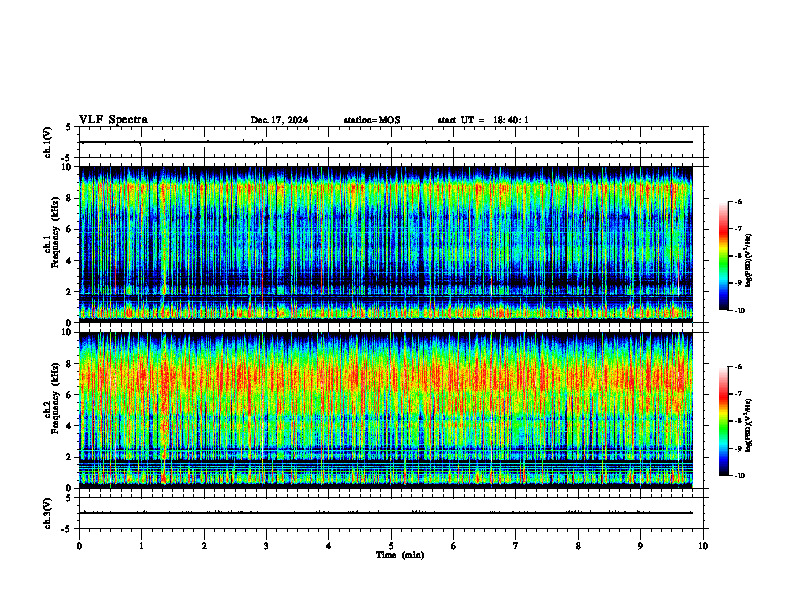Click the '6' kHz tick of ch.2 panel
This screenshot has height=612, width=792.
click(69, 395)
